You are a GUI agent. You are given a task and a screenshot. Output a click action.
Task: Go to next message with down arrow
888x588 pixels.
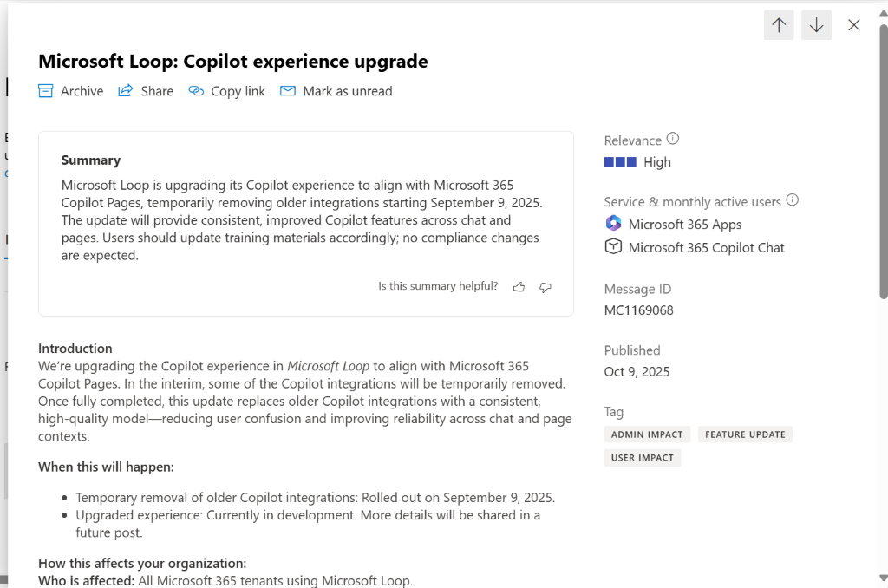coord(816,25)
